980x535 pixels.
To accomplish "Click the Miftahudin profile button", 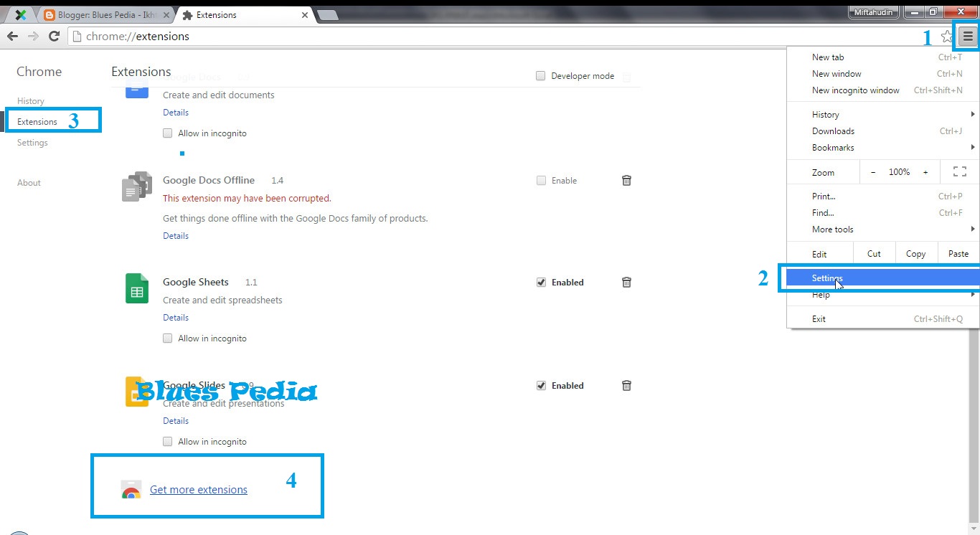I will [x=874, y=12].
